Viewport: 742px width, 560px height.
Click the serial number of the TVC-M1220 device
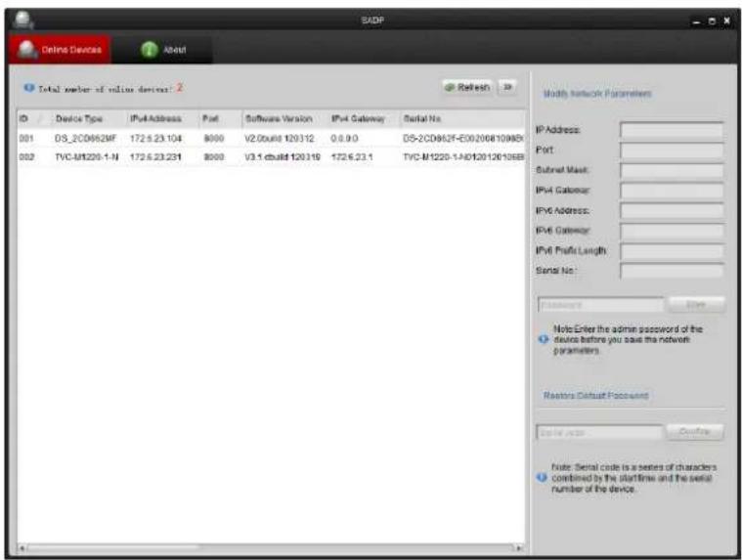pos(462,157)
